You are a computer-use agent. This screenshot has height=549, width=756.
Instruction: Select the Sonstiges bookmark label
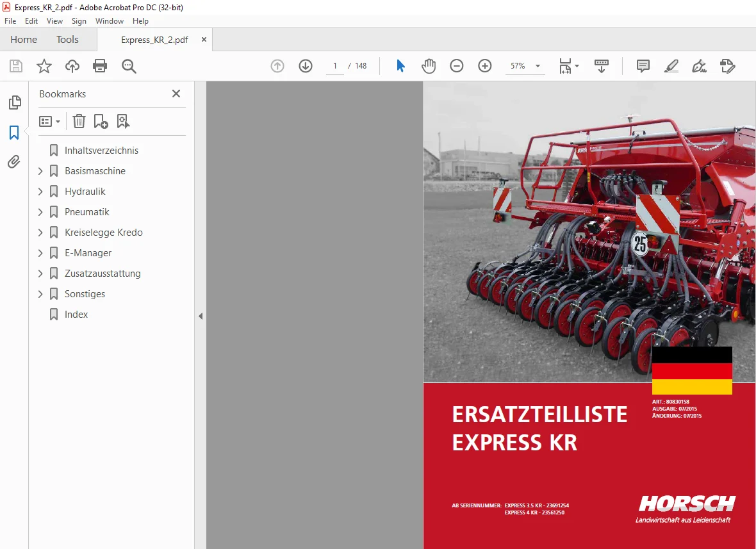point(85,294)
